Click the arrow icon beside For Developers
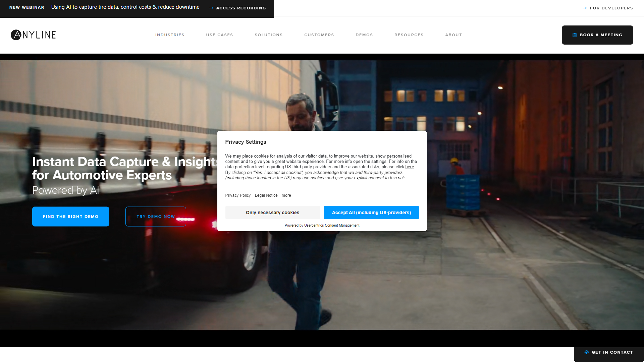This screenshot has width=644, height=362. (x=584, y=8)
